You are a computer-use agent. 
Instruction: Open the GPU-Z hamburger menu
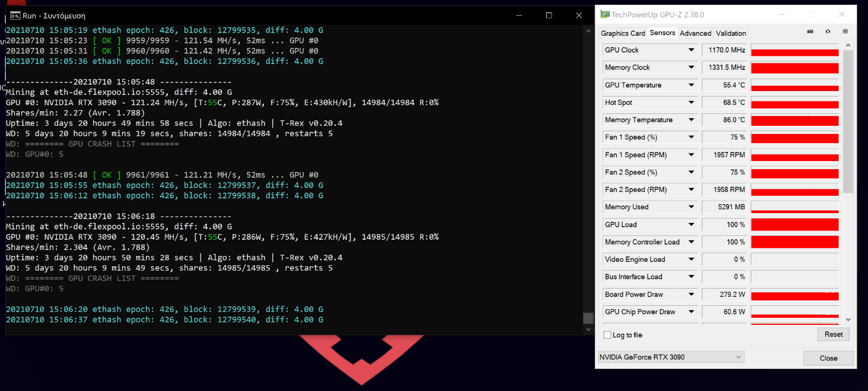pyautogui.click(x=845, y=31)
